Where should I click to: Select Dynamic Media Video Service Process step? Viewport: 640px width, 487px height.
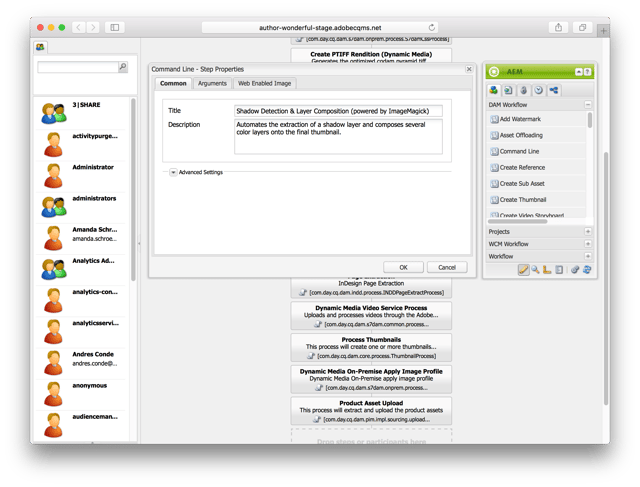(371, 316)
